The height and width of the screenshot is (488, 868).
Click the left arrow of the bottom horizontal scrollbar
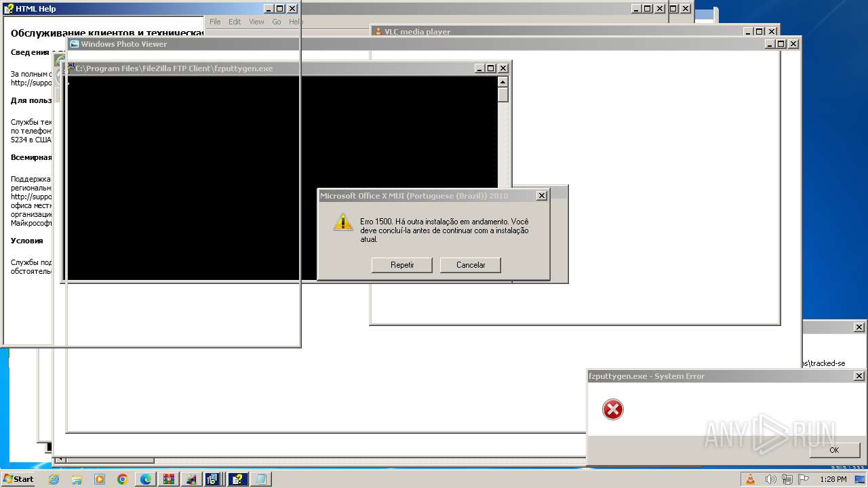point(60,460)
